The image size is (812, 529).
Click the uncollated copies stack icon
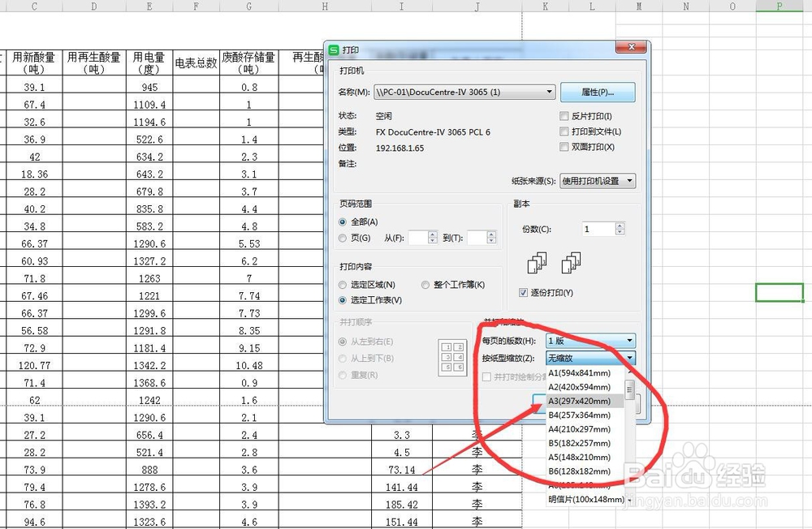(571, 261)
